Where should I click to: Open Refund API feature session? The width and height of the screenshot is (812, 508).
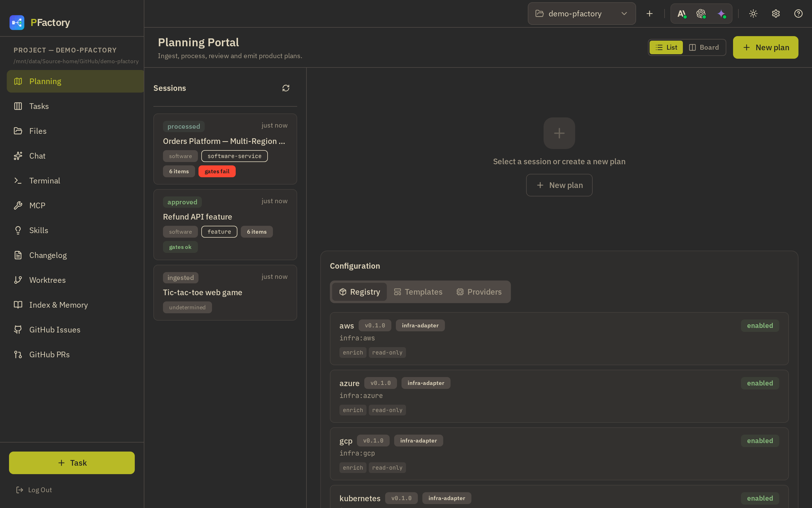225,224
